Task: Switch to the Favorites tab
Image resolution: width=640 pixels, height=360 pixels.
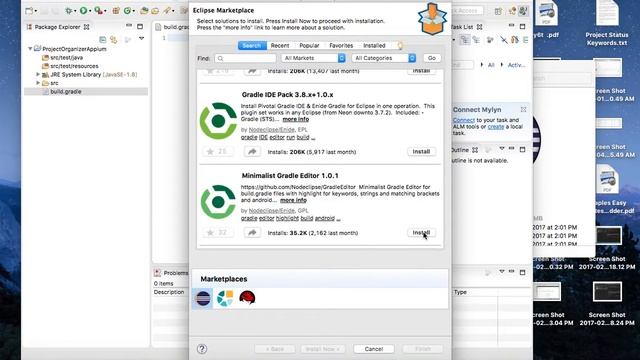Action: pyautogui.click(x=341, y=45)
